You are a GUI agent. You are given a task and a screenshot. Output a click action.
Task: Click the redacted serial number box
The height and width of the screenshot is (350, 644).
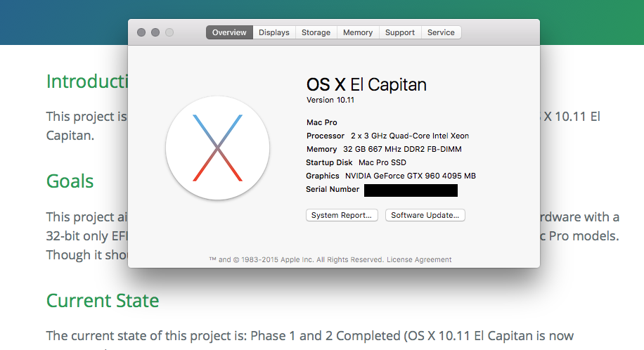coord(411,190)
